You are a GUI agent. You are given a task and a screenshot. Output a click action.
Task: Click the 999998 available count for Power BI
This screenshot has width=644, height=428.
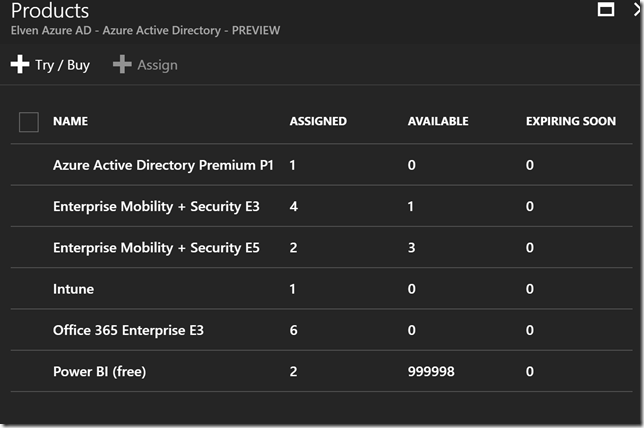click(434, 371)
